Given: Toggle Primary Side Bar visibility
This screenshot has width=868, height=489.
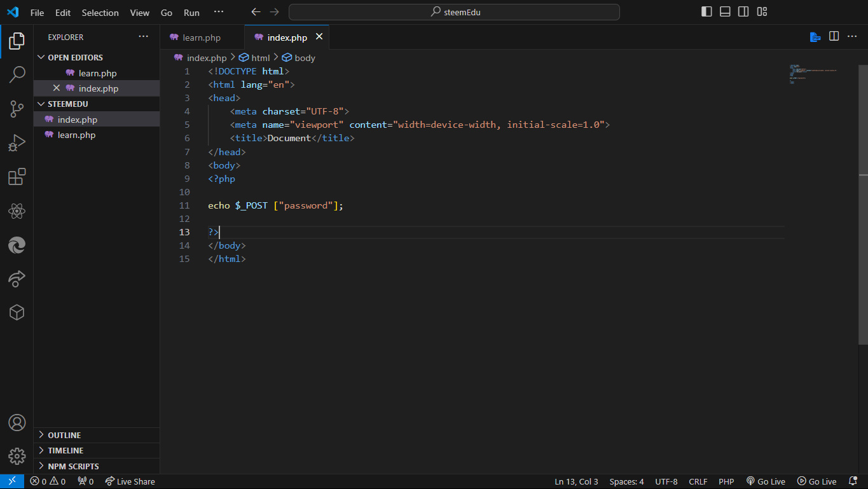Looking at the screenshot, I should (706, 12).
